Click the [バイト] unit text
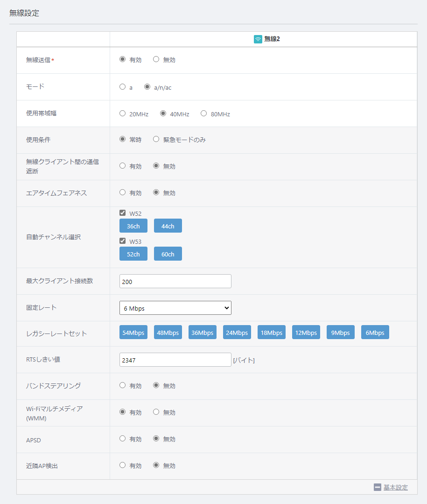The image size is (427, 504). pyautogui.click(x=244, y=360)
